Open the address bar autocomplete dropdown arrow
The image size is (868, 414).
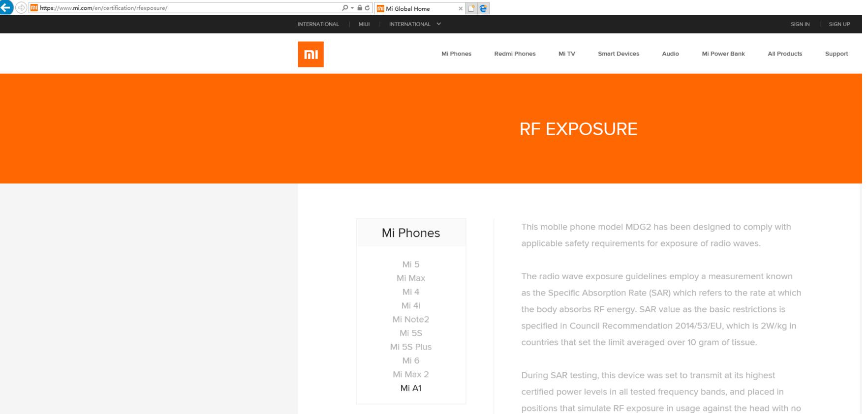[x=352, y=8]
